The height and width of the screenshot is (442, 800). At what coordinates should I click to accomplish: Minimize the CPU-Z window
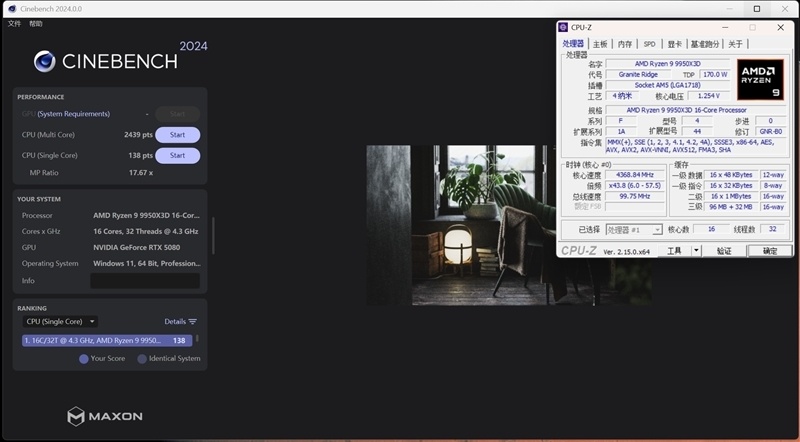(x=725, y=28)
